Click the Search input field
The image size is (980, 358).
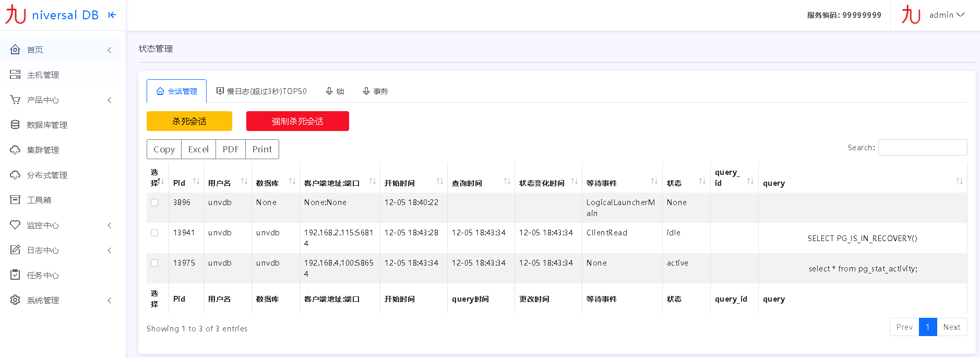[922, 148]
